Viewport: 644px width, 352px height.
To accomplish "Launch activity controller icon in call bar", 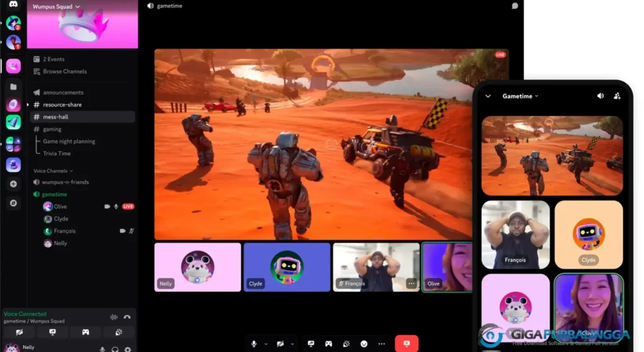I will pos(328,343).
